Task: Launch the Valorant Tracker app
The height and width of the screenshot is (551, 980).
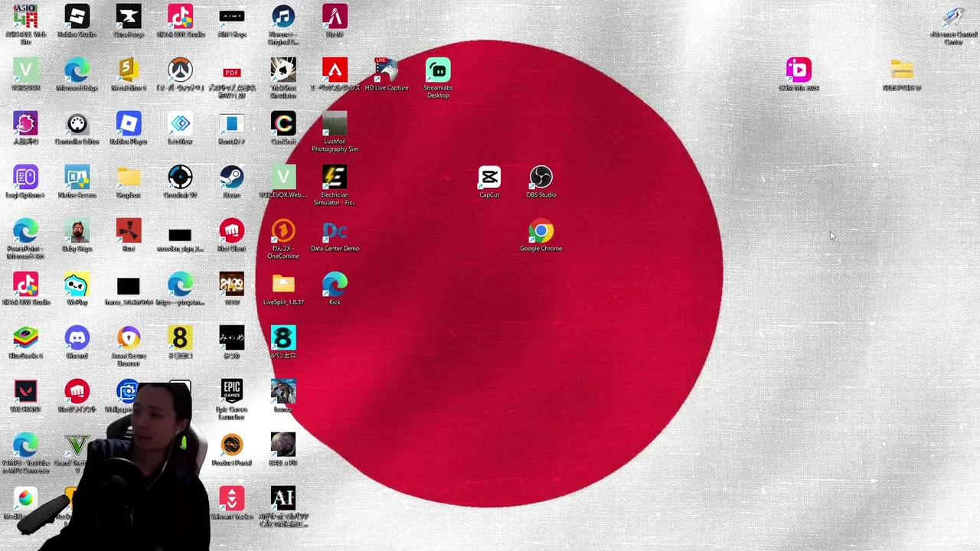Action: tap(231, 499)
